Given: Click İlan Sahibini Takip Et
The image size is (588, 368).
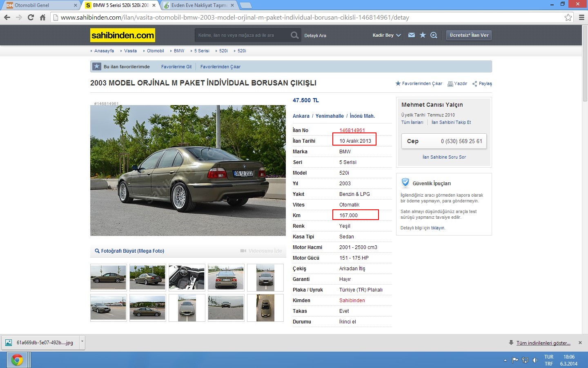Looking at the screenshot, I should pos(451,122).
